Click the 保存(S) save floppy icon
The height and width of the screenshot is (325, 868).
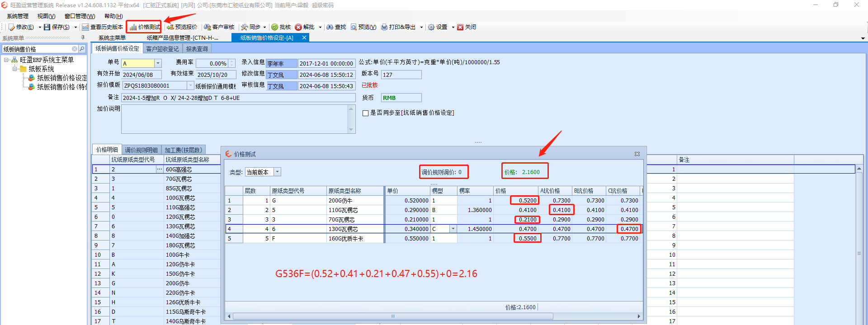point(47,27)
